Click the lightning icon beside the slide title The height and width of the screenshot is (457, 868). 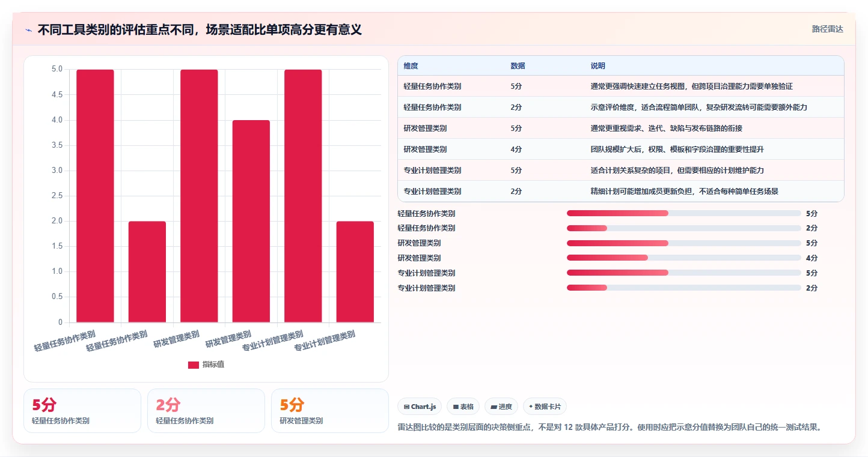29,30
